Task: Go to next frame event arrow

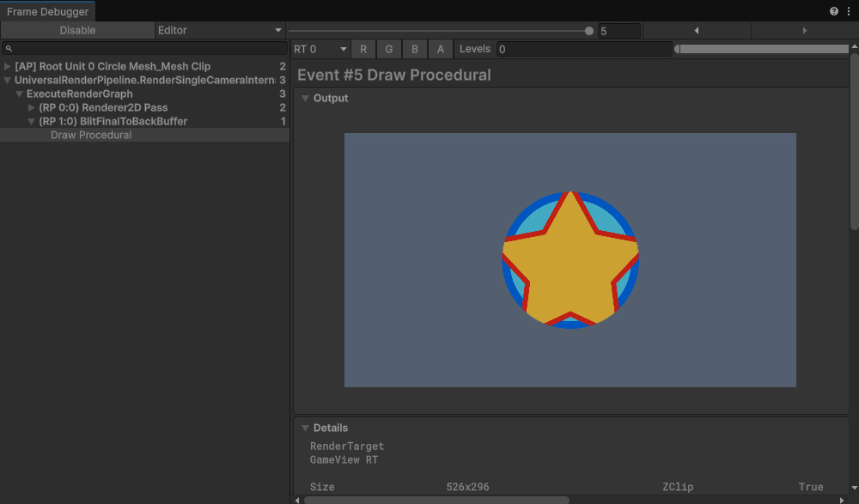Action: (804, 31)
